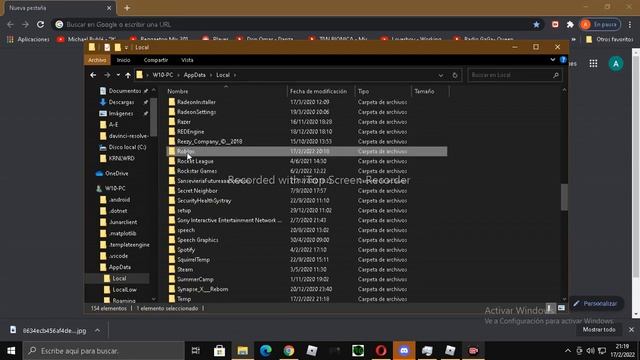Open the Inicio ribbon tab
Screen dimensions: 640x360
124,60
